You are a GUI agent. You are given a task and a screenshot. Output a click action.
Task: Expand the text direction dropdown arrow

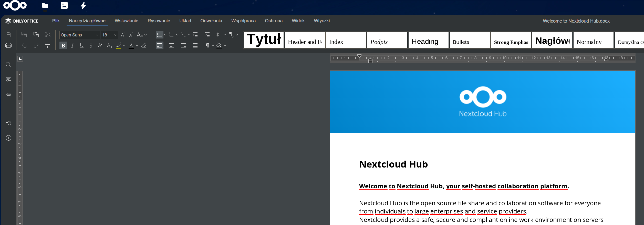pos(237,35)
